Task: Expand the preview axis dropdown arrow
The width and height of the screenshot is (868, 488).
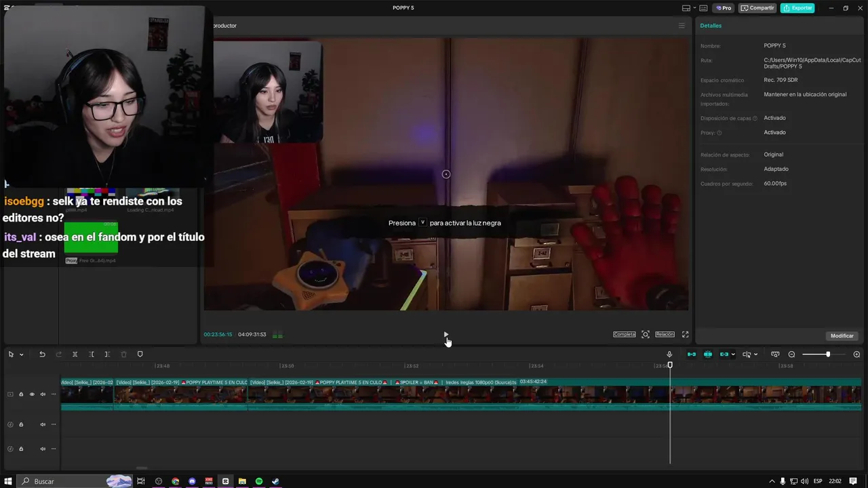Action: point(755,354)
